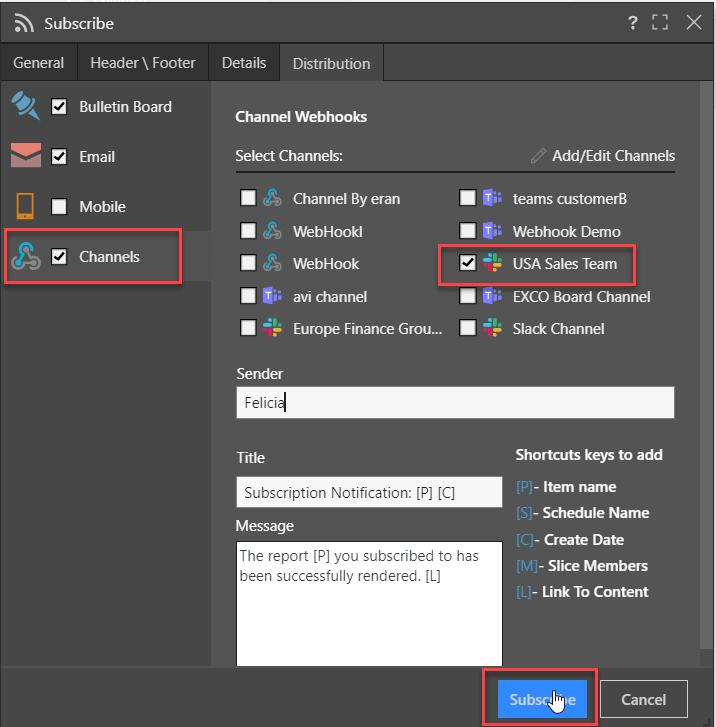Screen dimensions: 716x727
Task: Open the Header \ Footer tab
Action: (143, 63)
